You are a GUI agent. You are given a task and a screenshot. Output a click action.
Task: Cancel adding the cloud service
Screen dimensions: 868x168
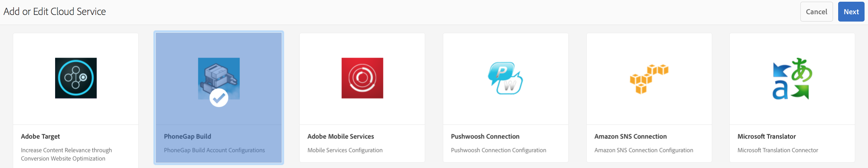pyautogui.click(x=816, y=12)
